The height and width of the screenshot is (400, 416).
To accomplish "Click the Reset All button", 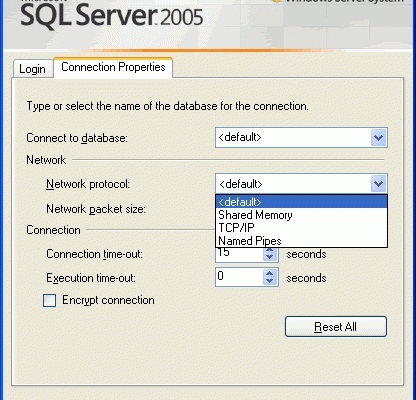I will (336, 326).
